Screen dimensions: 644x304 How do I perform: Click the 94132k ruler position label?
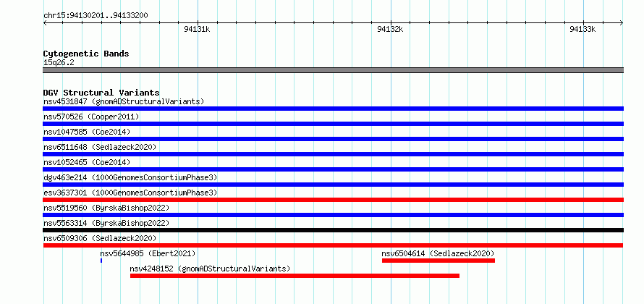[x=390, y=29]
